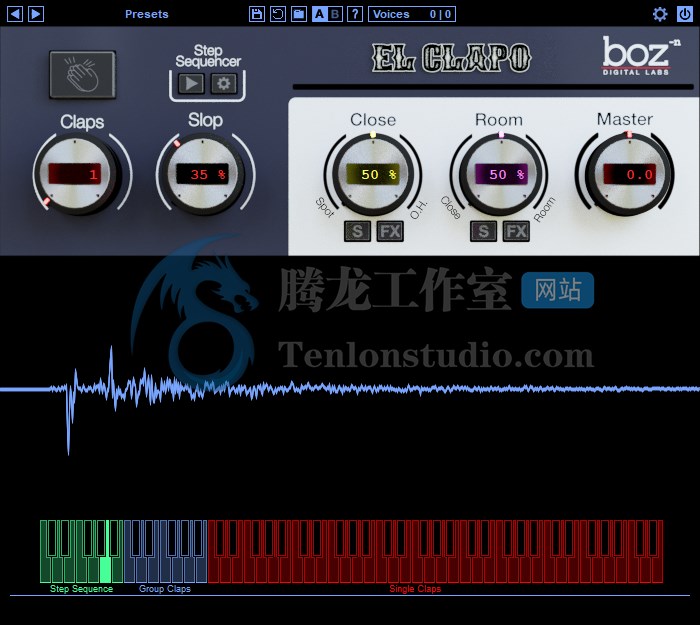Load the previous preset with the left arrow
Image resolution: width=700 pixels, height=625 pixels.
tap(15, 14)
